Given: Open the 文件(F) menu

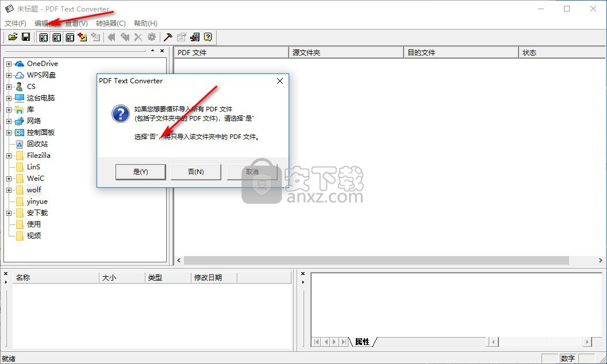Looking at the screenshot, I should 16,23.
